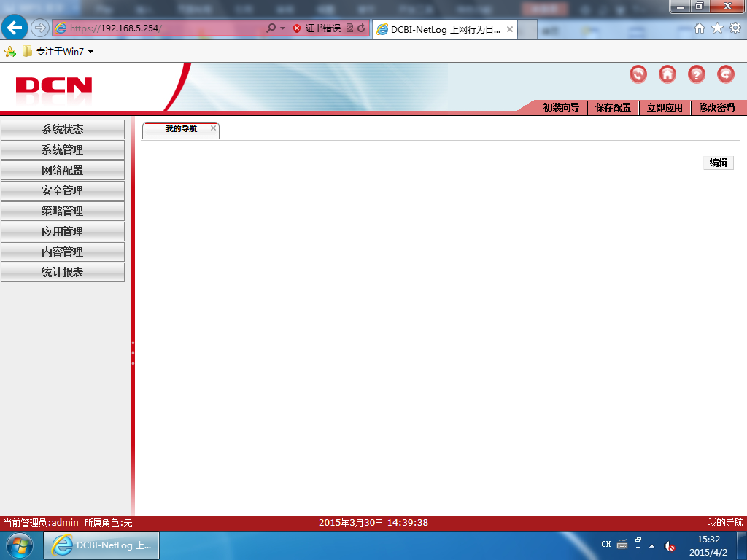The width and height of the screenshot is (747, 560).
Task: Open the red question-mark help icon
Action: 697,74
